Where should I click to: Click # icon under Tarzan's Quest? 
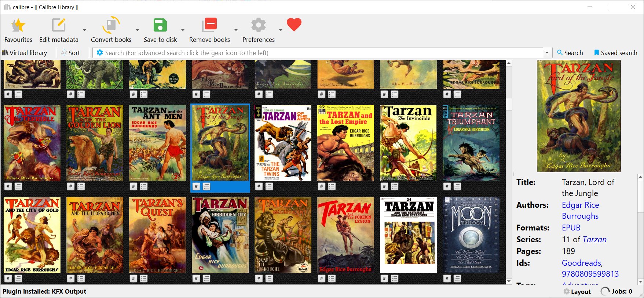(133, 279)
